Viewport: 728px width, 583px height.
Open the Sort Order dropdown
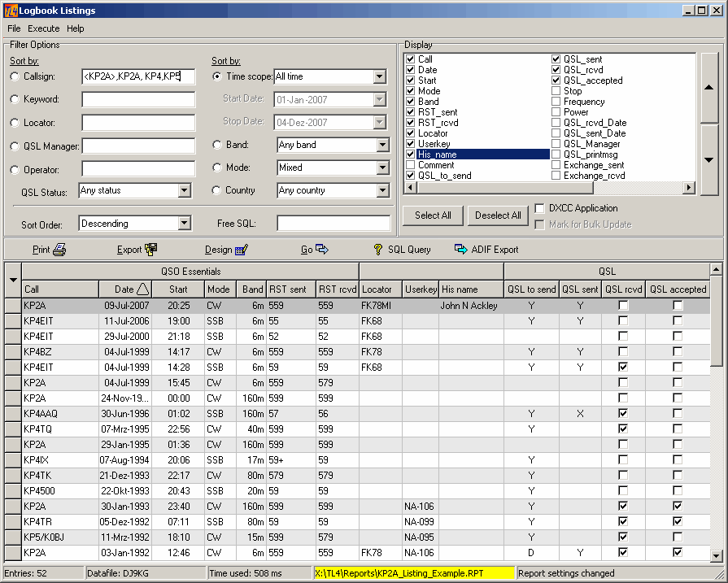[x=185, y=224]
